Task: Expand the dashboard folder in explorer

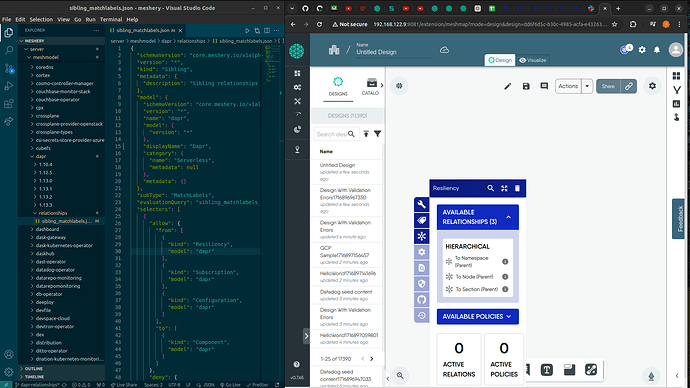Action: 47,229
